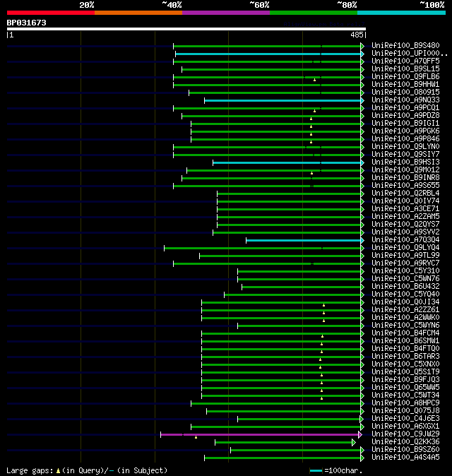Click the yellow gap marker on Q9FLB6 row

coord(315,80)
